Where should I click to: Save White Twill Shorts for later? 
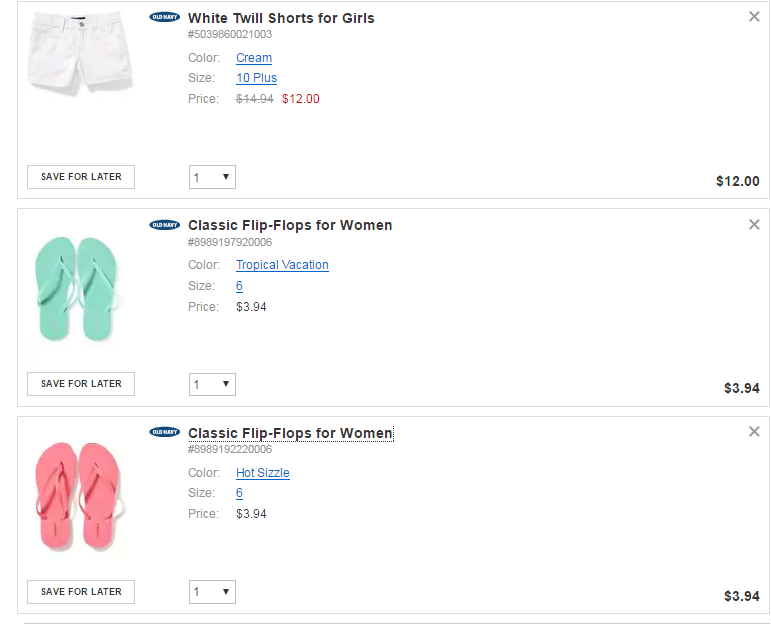81,177
